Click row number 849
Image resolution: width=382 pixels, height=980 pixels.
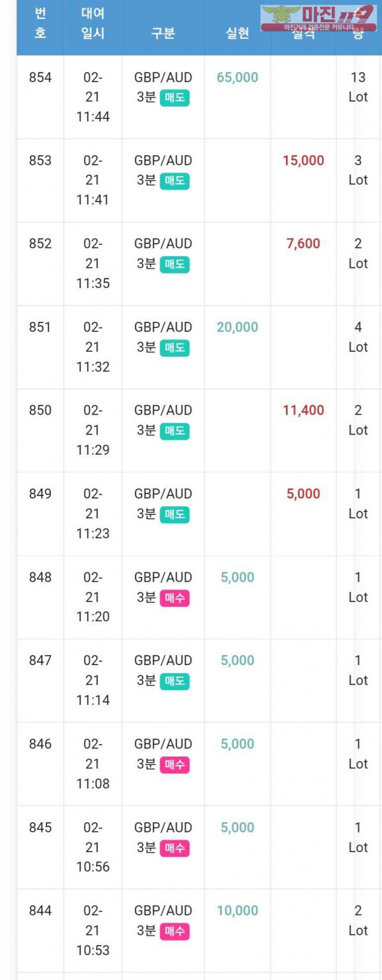coord(41,494)
